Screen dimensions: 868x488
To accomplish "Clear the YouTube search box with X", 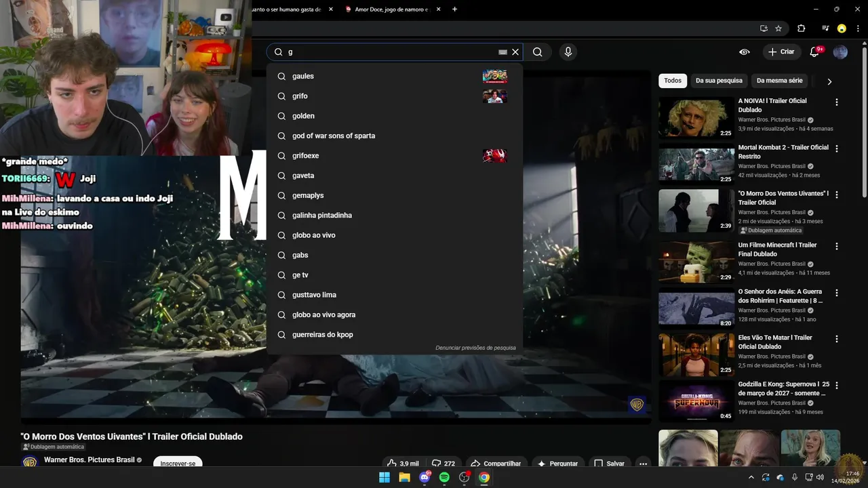I will [515, 52].
